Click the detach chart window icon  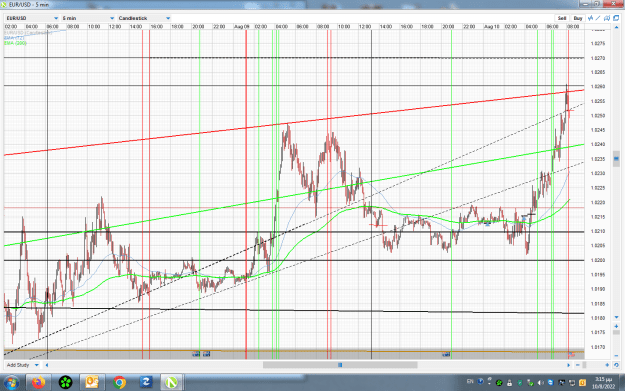616,18
